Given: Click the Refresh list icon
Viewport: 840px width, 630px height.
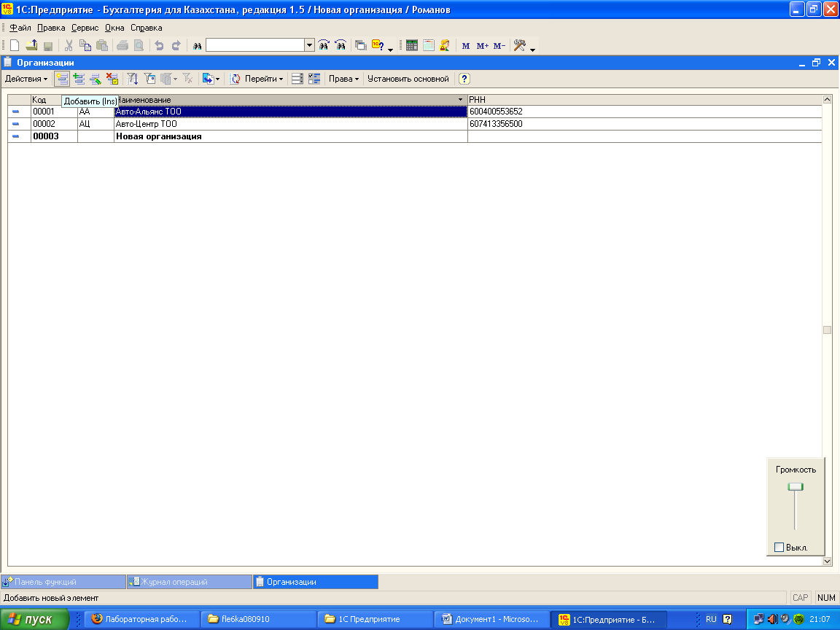Looking at the screenshot, I should pyautogui.click(x=235, y=79).
